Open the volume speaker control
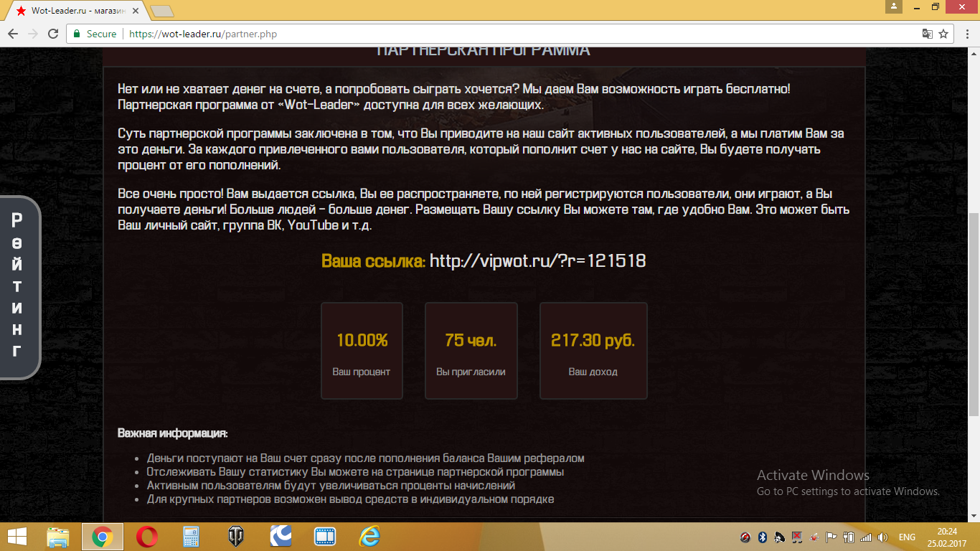This screenshot has height=551, width=980. click(x=882, y=537)
